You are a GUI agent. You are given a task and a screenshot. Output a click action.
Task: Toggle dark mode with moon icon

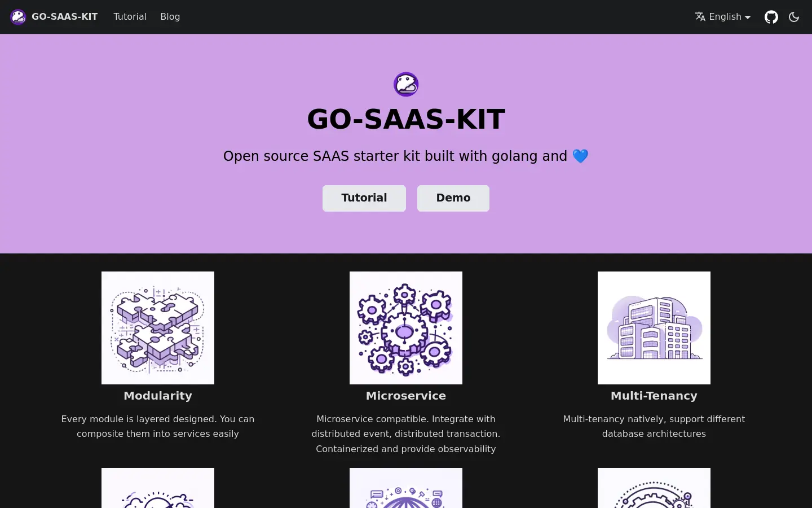click(x=794, y=17)
